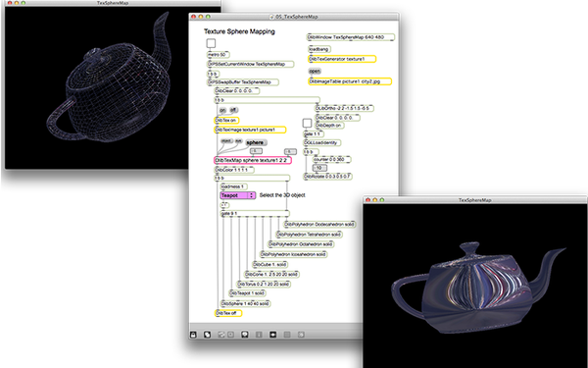Select the DlibCone solid object
Viewport: 588px width, 368px height.
click(x=271, y=275)
